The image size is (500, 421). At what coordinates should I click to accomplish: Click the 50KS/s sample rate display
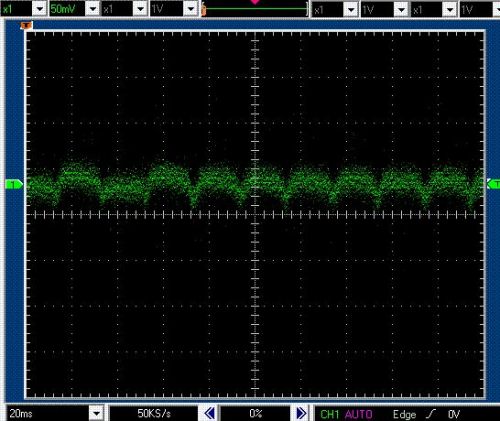(x=154, y=414)
